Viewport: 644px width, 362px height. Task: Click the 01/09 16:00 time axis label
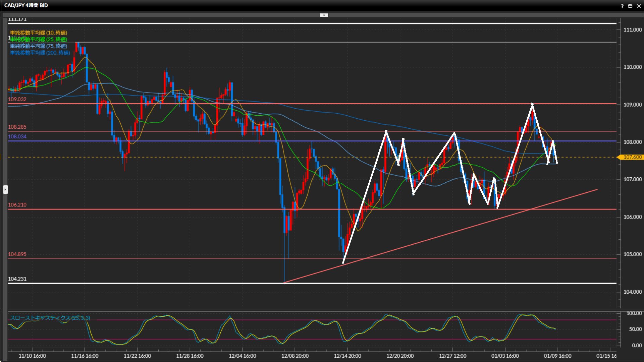point(557,356)
